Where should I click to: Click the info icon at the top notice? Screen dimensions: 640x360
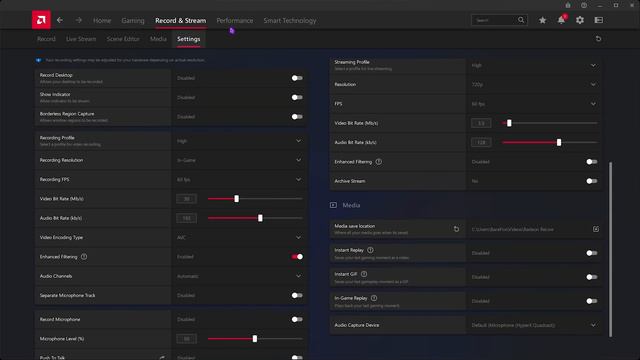(x=39, y=60)
